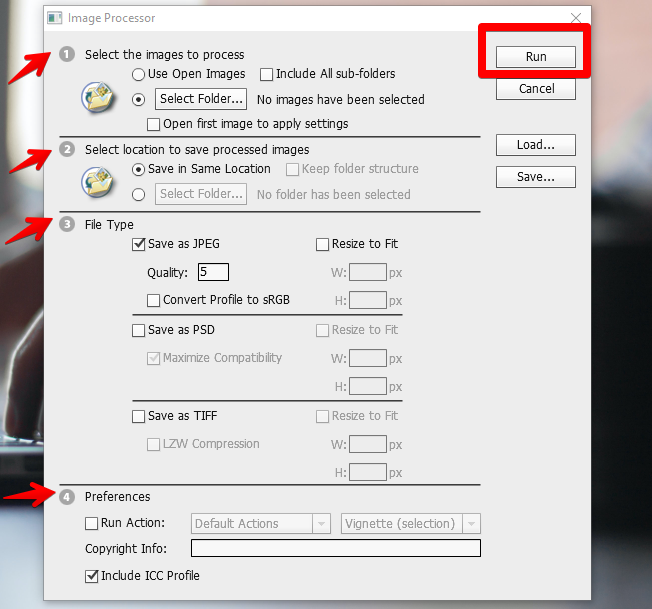Click the Load... button
This screenshot has width=652, height=609.
[x=536, y=145]
